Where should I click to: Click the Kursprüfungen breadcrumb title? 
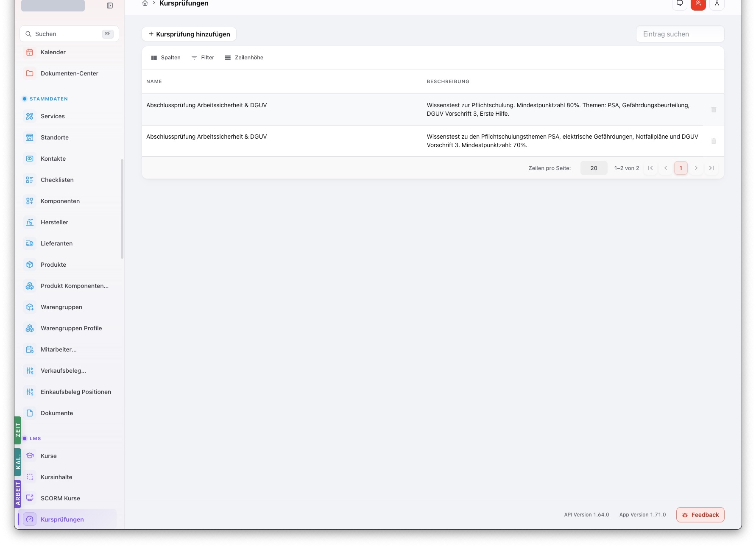click(x=184, y=3)
